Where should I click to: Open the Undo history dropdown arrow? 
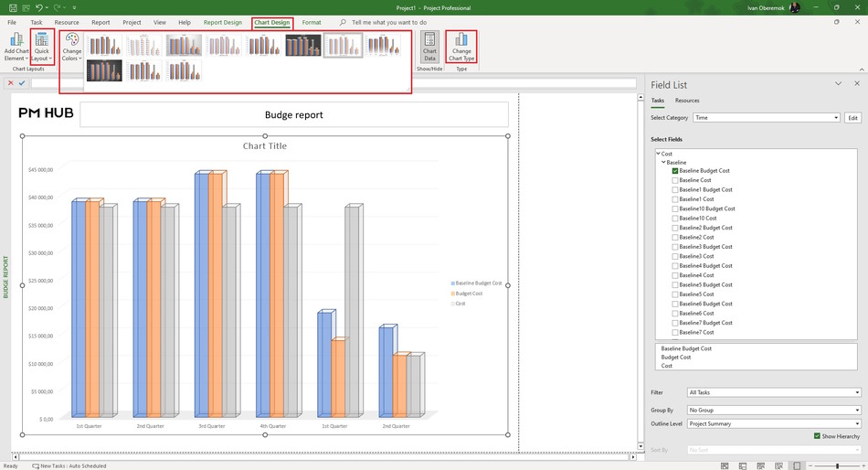(x=47, y=7)
